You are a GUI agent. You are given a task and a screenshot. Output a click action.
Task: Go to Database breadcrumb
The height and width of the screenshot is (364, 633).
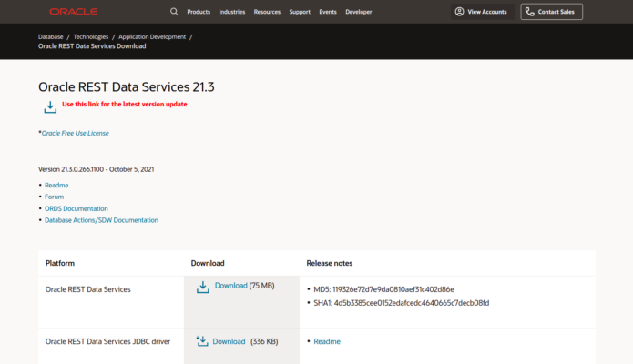pyautogui.click(x=50, y=36)
